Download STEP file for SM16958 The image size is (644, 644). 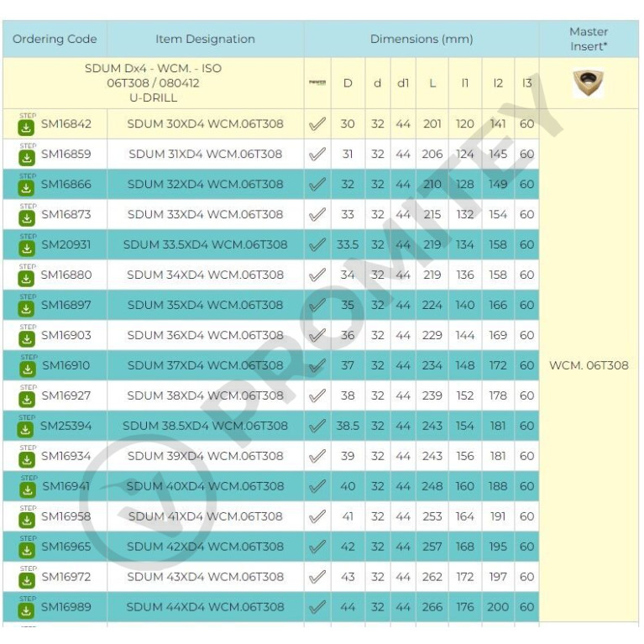point(27,521)
